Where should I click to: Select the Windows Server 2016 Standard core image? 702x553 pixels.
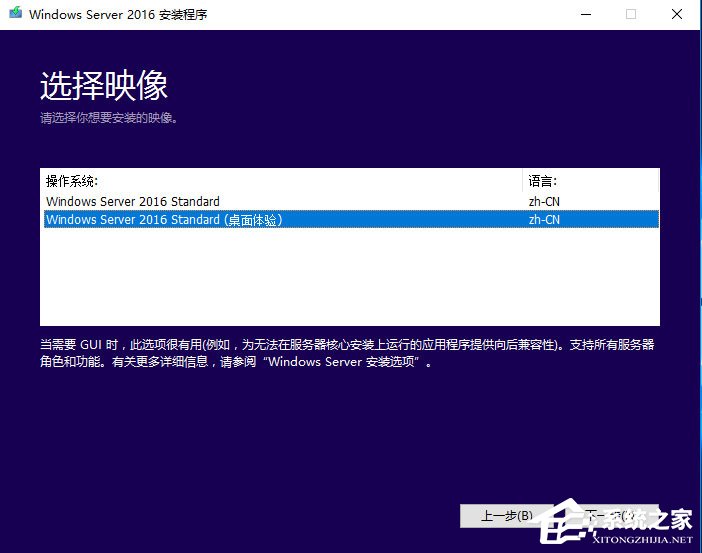133,202
